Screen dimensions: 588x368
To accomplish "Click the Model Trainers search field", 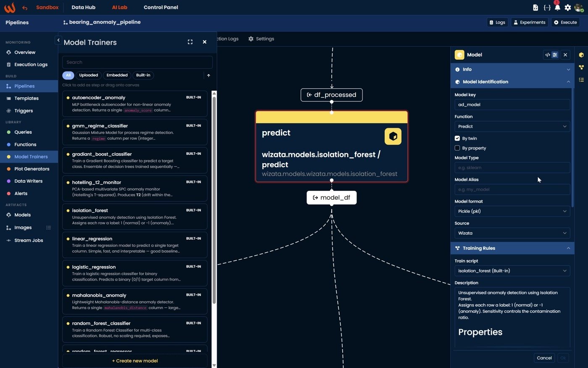I will click(137, 62).
